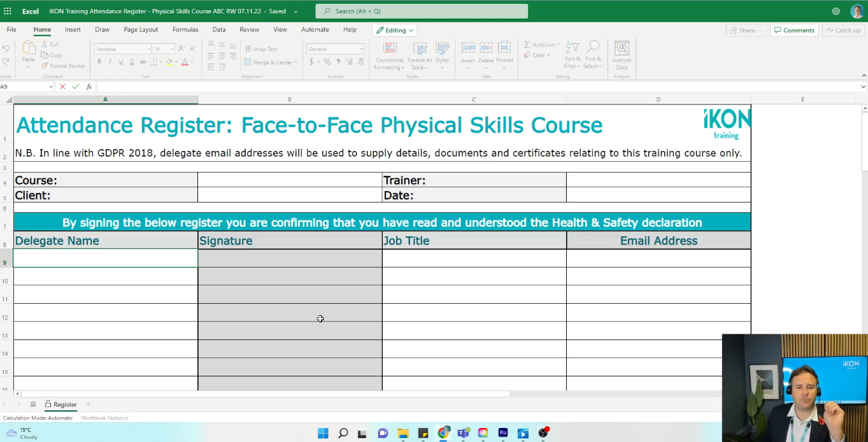The width and height of the screenshot is (868, 442).
Task: Open the settings gear icon
Action: 836,11
